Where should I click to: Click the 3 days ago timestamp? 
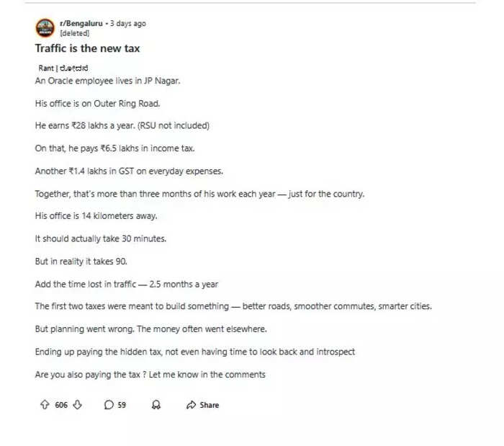128,23
